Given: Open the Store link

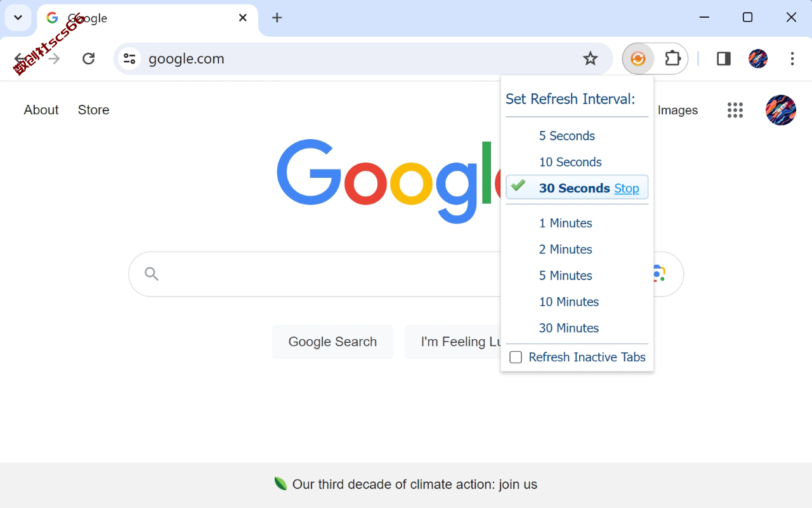Looking at the screenshot, I should point(93,110).
